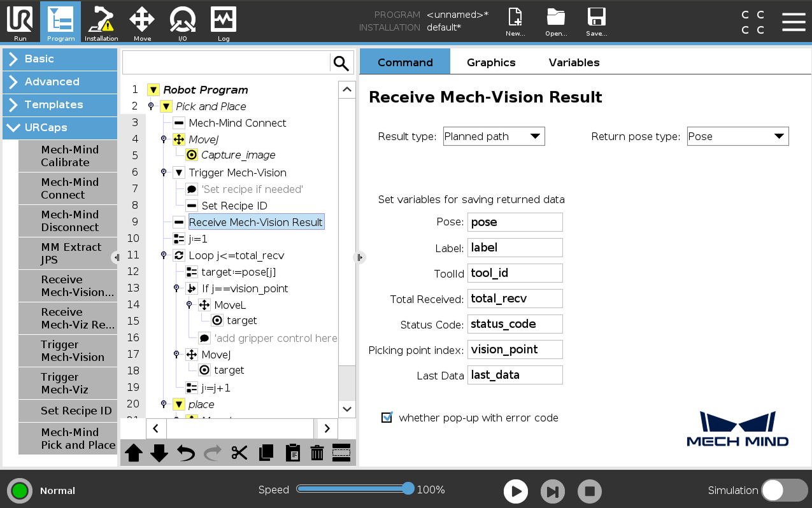812x508 pixels.
Task: Create a new program via New icon
Action: pyautogui.click(x=515, y=21)
